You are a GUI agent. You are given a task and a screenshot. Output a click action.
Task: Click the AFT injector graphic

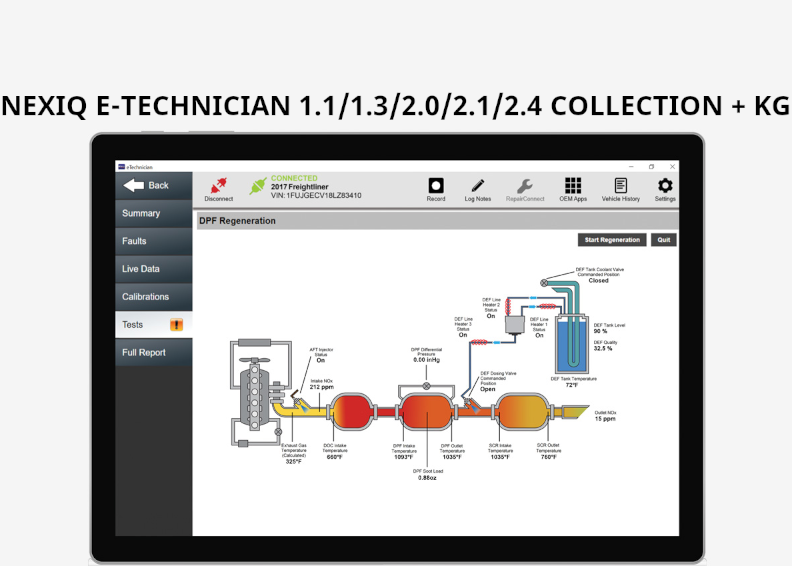300,403
